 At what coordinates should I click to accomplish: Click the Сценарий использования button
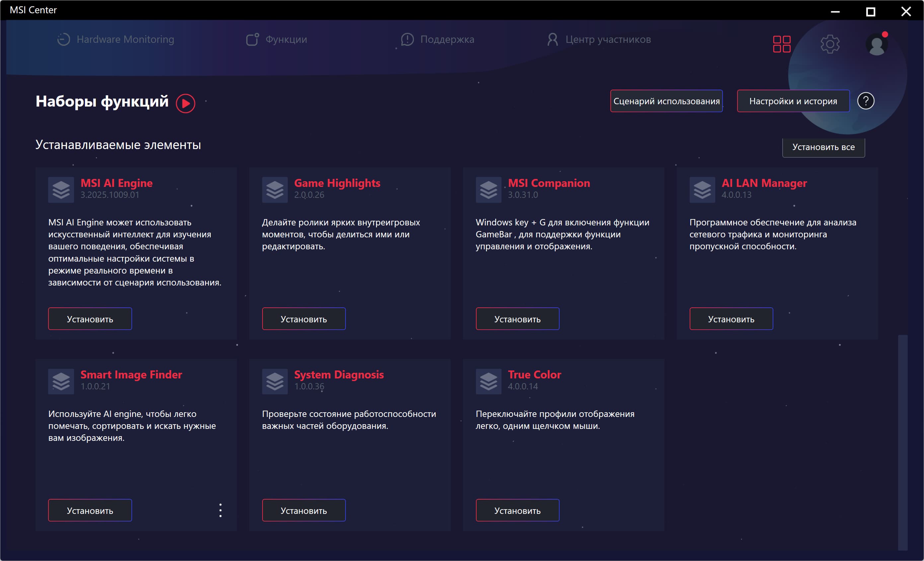[x=666, y=101]
